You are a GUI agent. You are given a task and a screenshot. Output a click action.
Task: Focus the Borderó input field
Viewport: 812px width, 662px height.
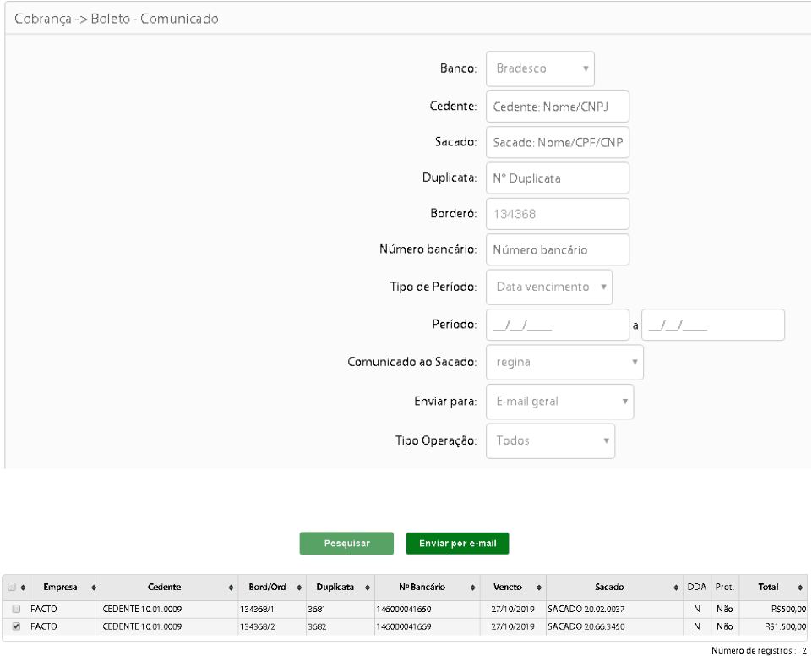pos(558,214)
